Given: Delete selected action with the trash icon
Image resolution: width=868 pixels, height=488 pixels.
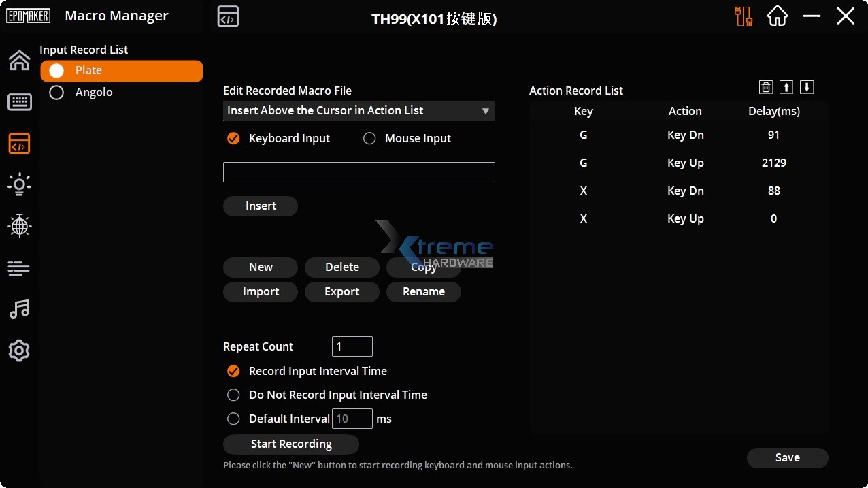Looking at the screenshot, I should [x=765, y=87].
